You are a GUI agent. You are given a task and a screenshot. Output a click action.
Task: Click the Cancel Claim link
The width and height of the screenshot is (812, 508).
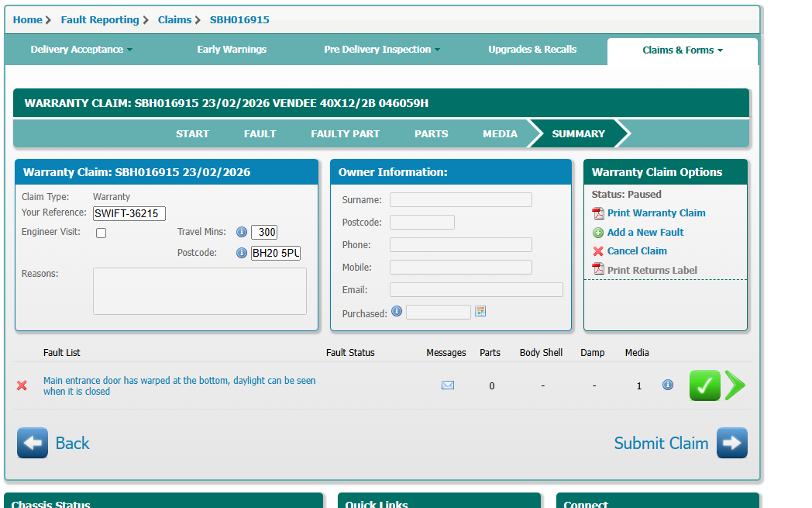pyautogui.click(x=637, y=251)
